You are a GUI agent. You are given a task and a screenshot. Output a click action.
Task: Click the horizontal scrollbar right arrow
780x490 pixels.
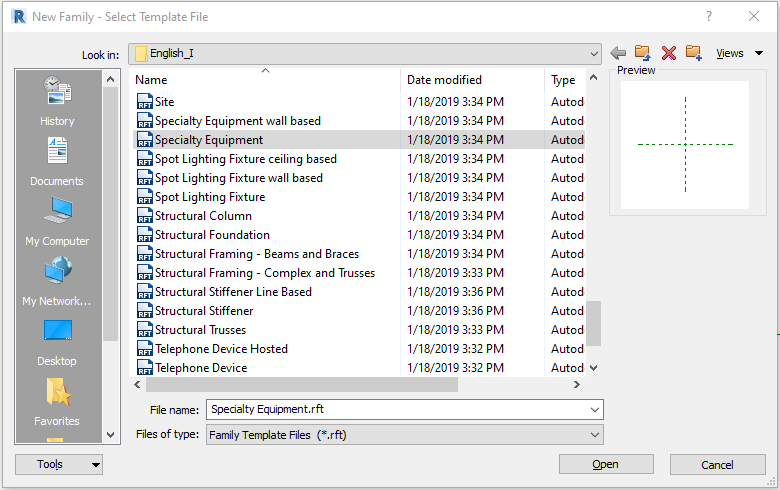point(577,385)
